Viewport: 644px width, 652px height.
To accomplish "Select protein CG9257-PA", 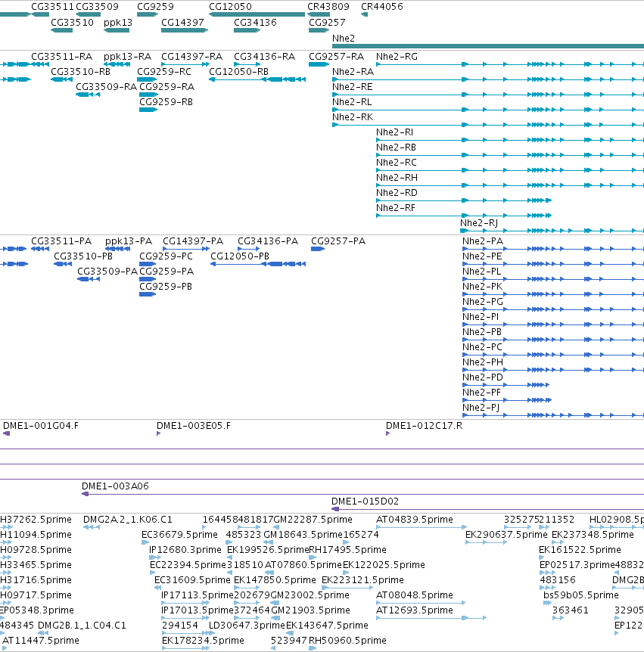I will pyautogui.click(x=338, y=241).
